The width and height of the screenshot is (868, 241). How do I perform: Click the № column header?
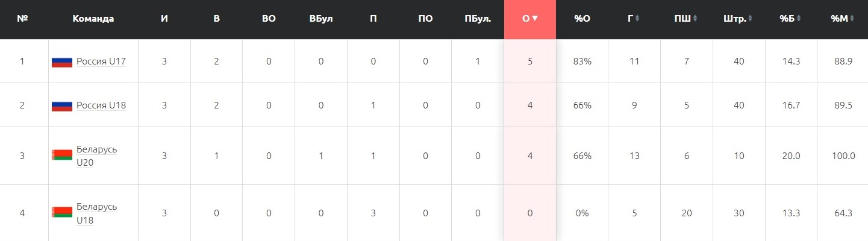(x=23, y=19)
